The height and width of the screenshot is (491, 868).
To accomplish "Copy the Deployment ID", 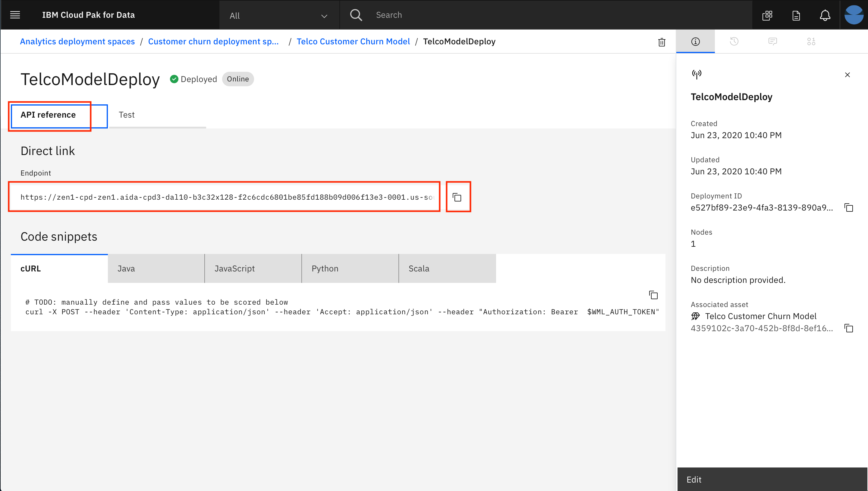I will 848,207.
